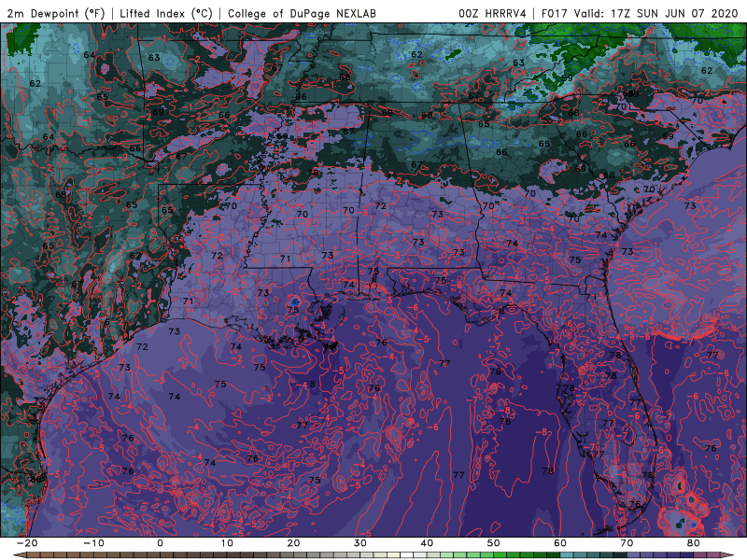Image resolution: width=747 pixels, height=560 pixels.
Task: Click the -20 label on the color scale
Action: pyautogui.click(x=27, y=543)
